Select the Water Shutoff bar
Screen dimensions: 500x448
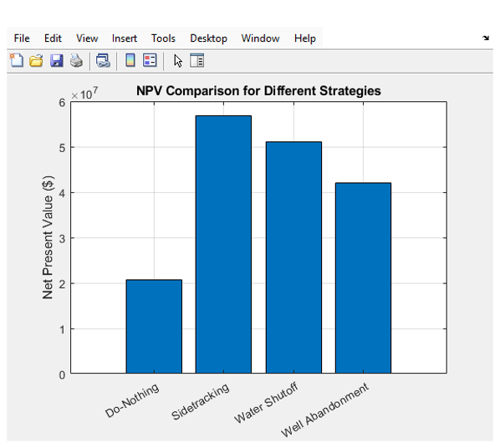click(x=293, y=257)
